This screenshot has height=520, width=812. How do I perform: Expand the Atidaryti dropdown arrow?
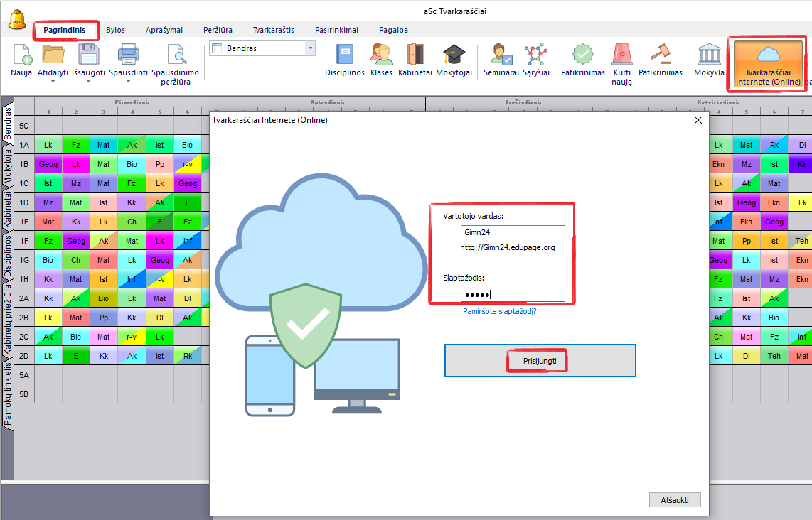(x=54, y=82)
